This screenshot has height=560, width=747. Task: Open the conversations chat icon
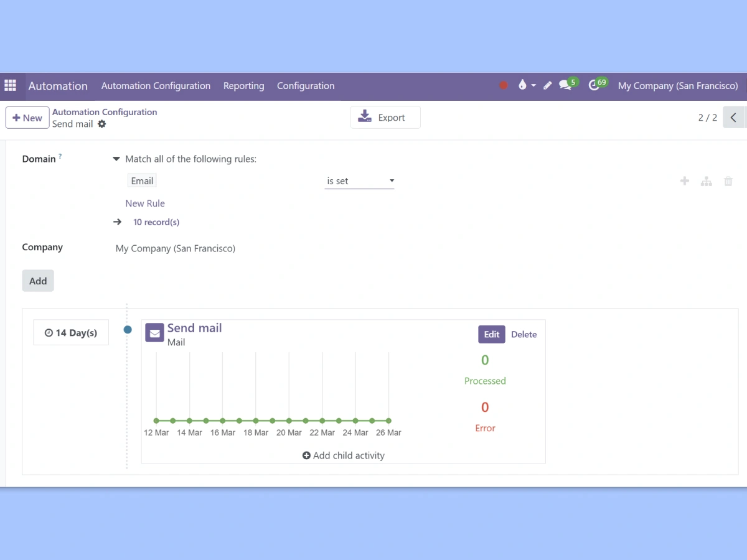coord(565,86)
